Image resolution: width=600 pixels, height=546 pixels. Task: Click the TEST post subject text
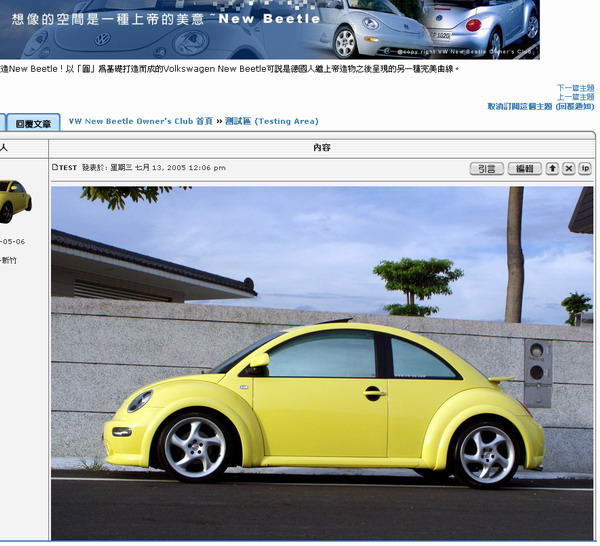(68, 168)
